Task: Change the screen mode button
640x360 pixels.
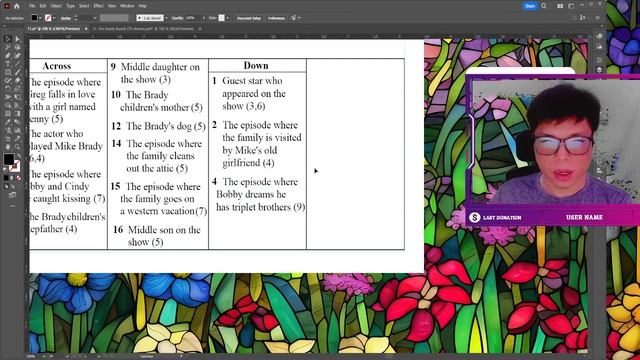Action: pyautogui.click(x=12, y=195)
